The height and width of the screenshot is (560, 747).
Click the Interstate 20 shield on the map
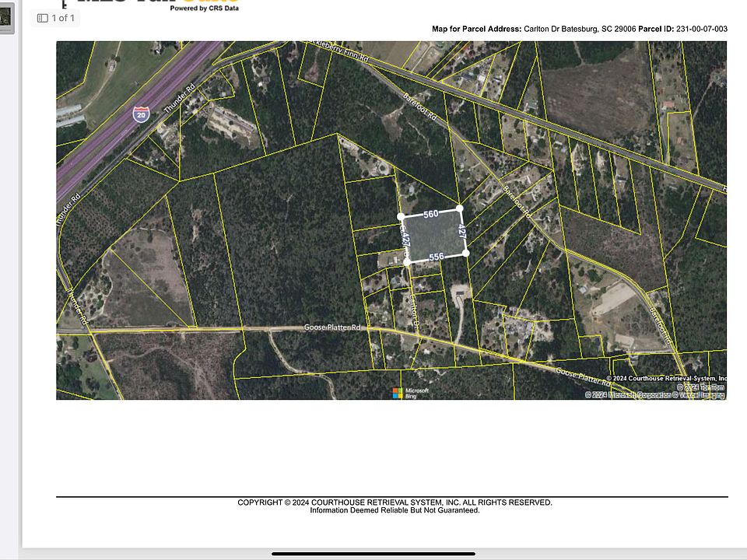tap(141, 114)
